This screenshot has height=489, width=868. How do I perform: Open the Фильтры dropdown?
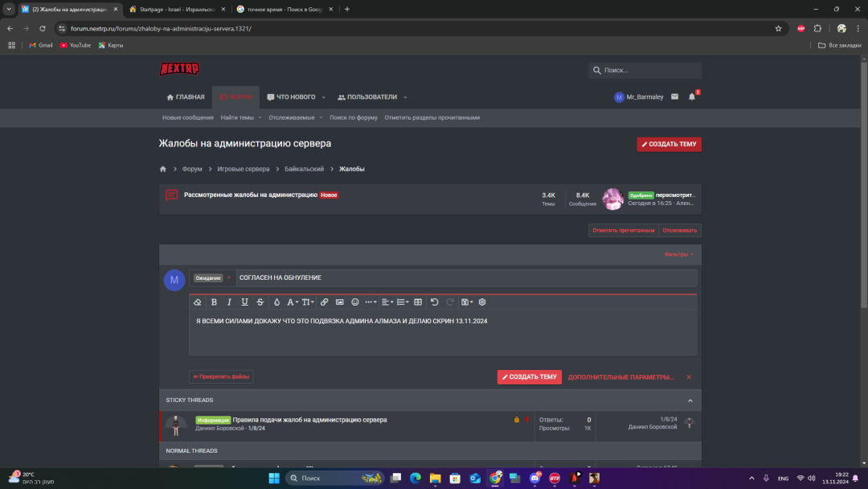tap(678, 254)
